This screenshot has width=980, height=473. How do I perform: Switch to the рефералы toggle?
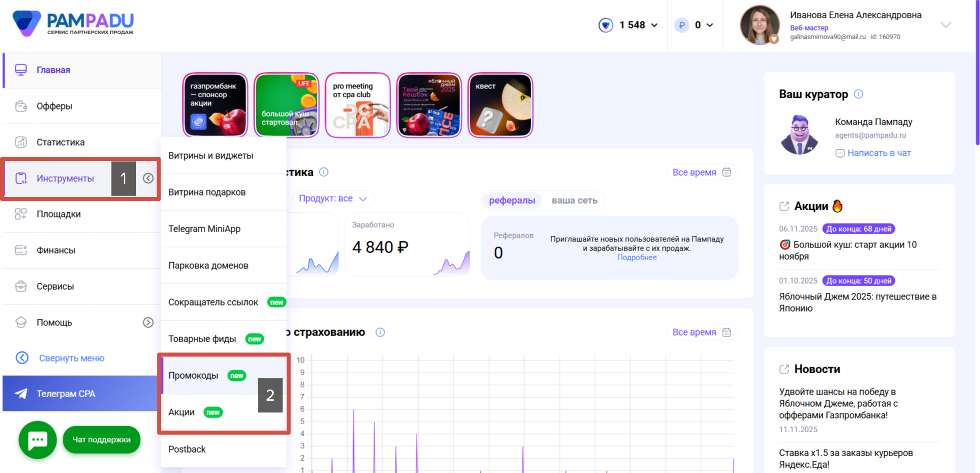512,201
